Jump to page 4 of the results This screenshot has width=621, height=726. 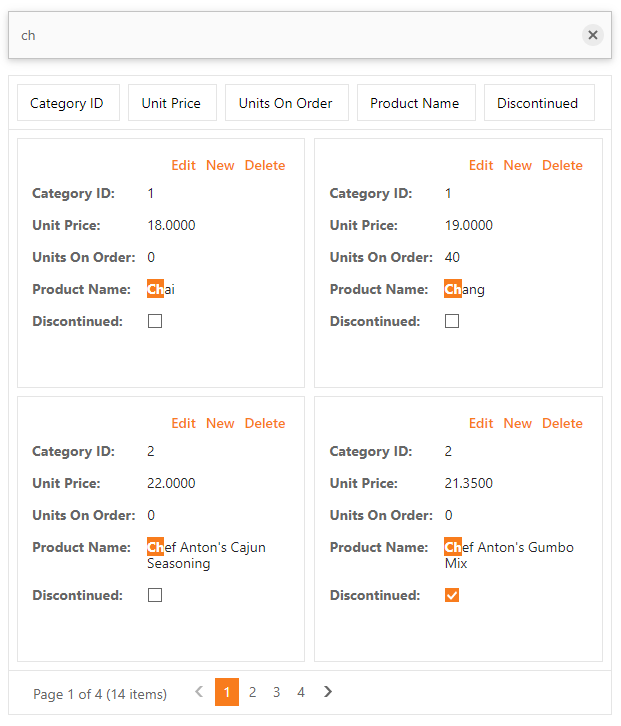[301, 692]
